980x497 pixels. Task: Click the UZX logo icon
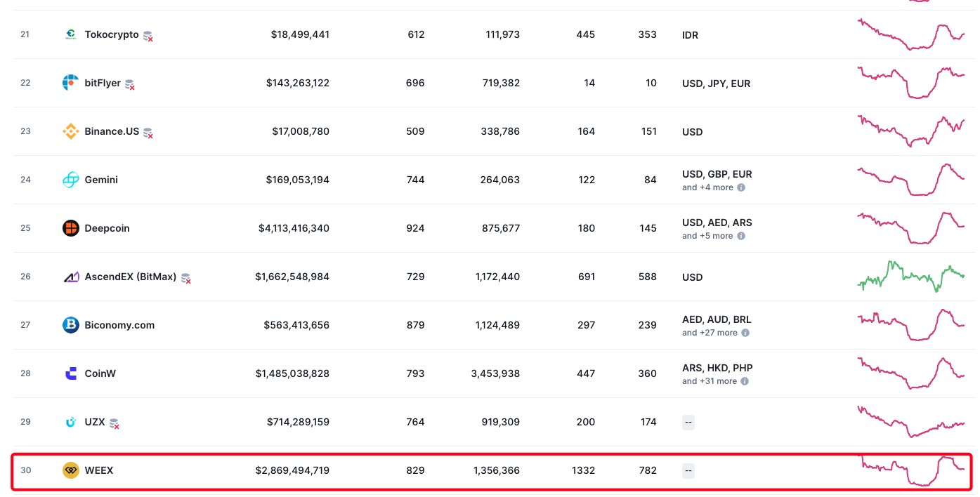tap(70, 422)
